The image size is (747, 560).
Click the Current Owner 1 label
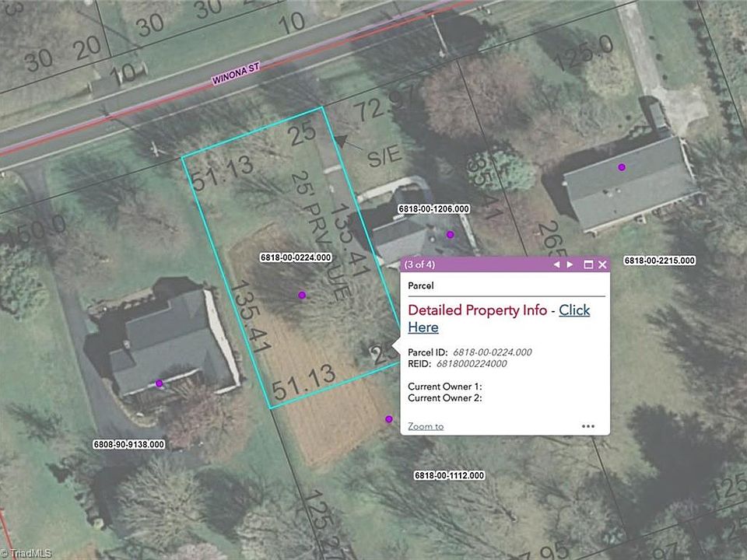tap(445, 387)
